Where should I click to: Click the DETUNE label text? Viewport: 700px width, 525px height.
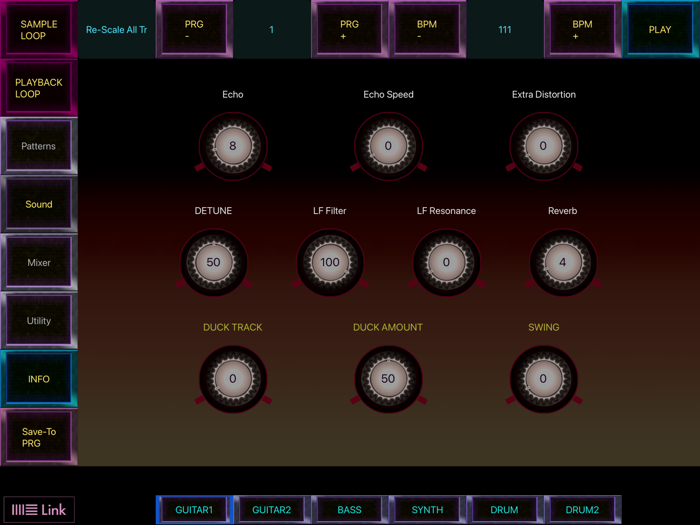(x=213, y=211)
